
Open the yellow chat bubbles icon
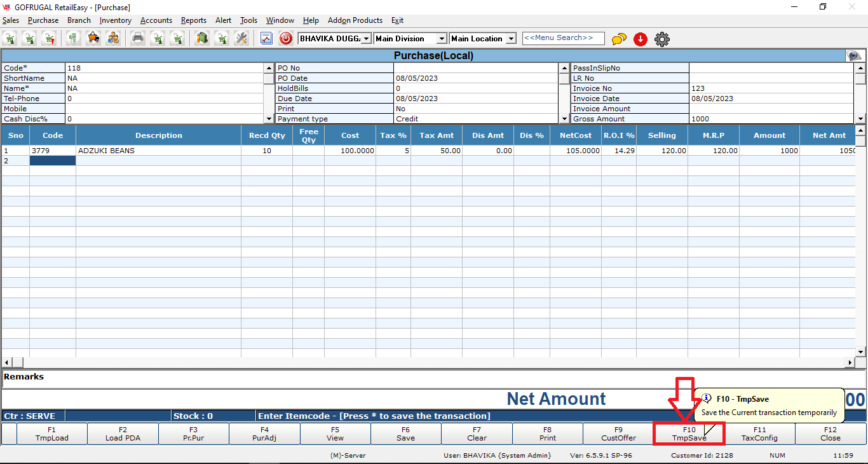619,39
